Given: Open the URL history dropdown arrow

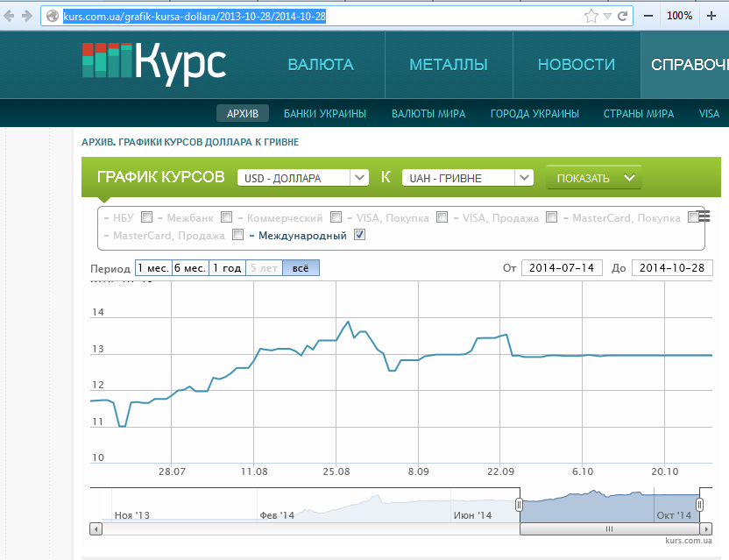Looking at the screenshot, I should pyautogui.click(x=607, y=16).
